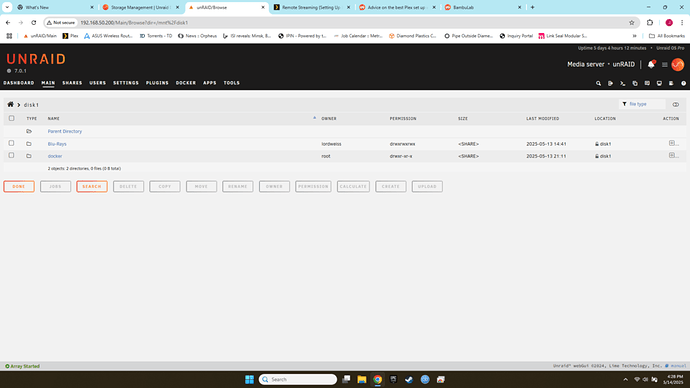Image resolution: width=690 pixels, height=388 pixels.
Task: Click the Not secure warning in address bar
Action: [x=61, y=22]
